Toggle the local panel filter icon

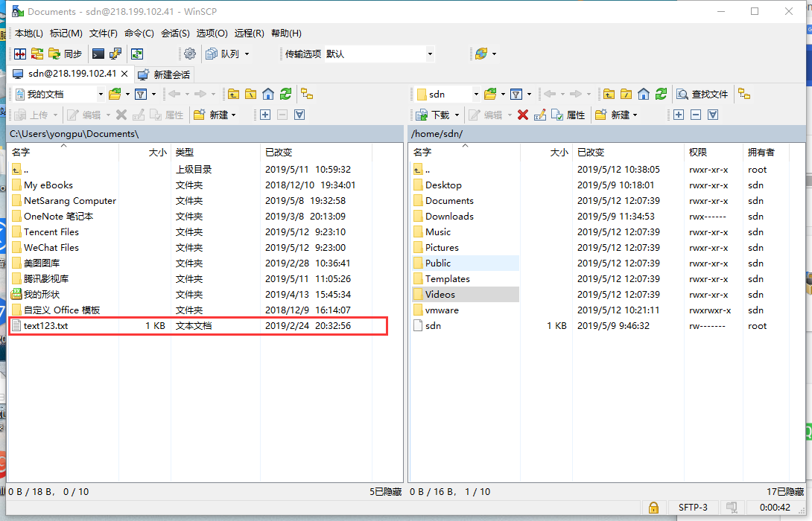pyautogui.click(x=142, y=95)
